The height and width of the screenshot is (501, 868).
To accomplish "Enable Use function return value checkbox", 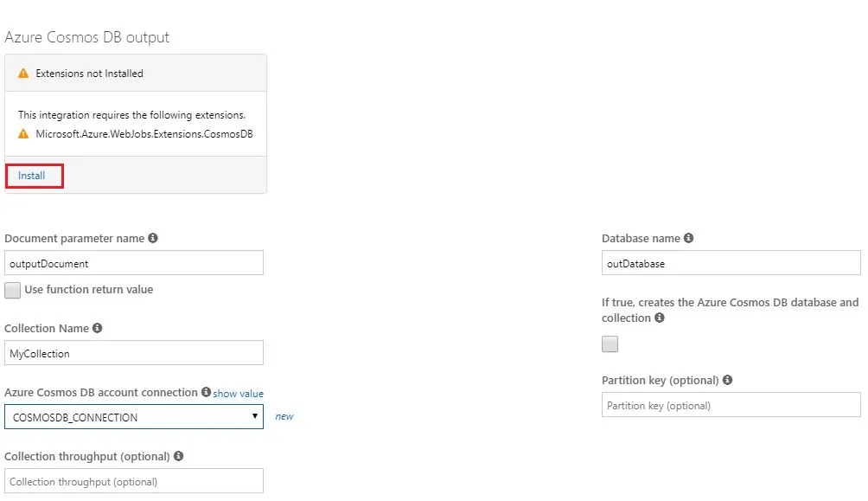I will [13, 290].
